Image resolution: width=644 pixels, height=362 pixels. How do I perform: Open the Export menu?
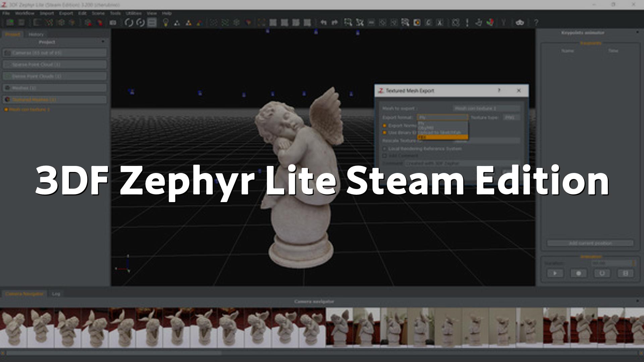(66, 13)
